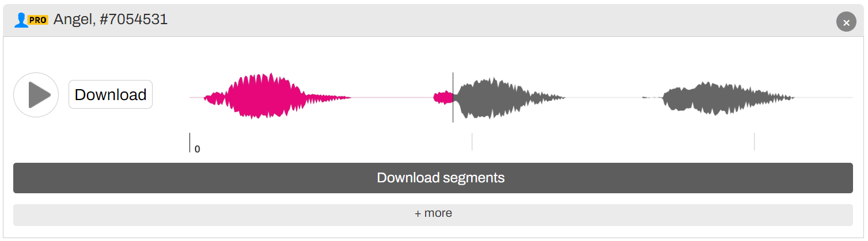Screen dimensions: 868x241
Task: Seek to the first pink waveform segment
Action: 271,97
